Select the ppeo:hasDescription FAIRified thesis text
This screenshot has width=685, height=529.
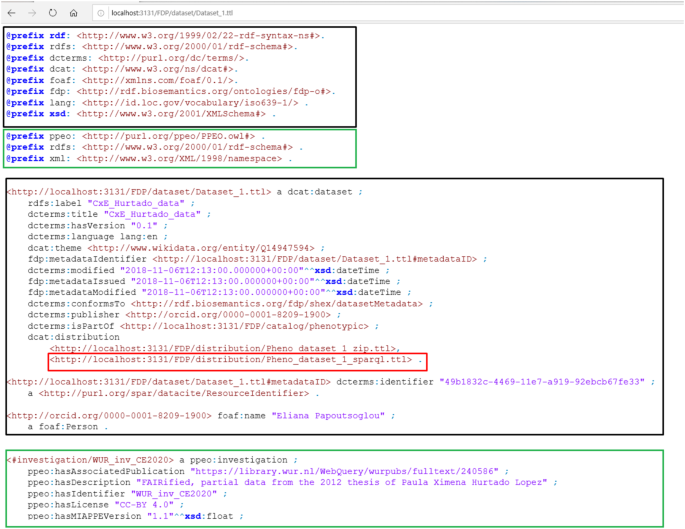tap(342, 482)
